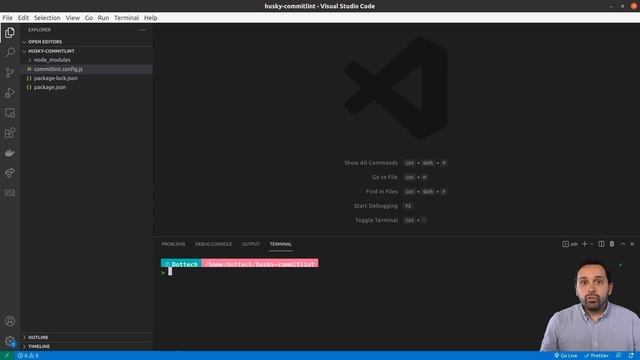The height and width of the screenshot is (360, 640).
Task: Open the Selection menu
Action: [x=47, y=18]
